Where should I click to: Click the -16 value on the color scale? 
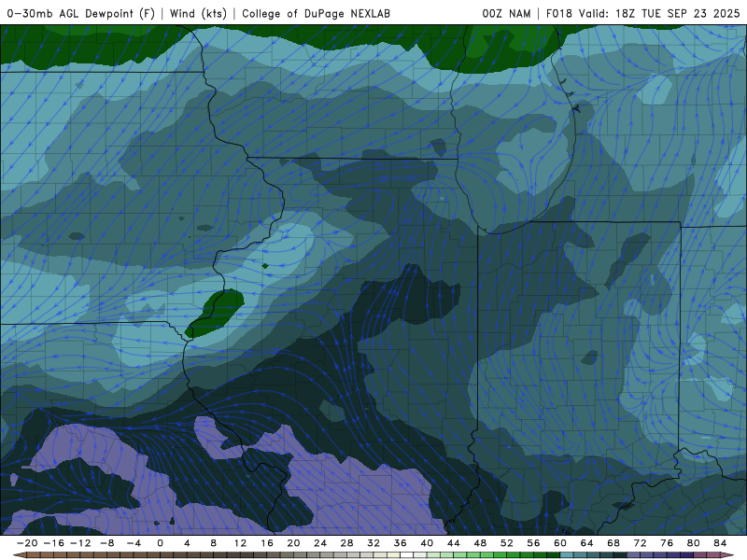pos(53,543)
